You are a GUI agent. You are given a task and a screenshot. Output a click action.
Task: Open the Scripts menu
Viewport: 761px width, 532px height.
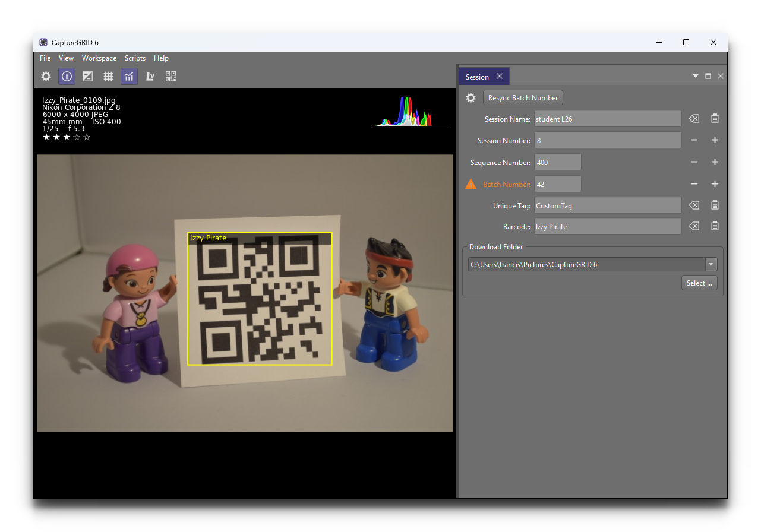pos(135,58)
